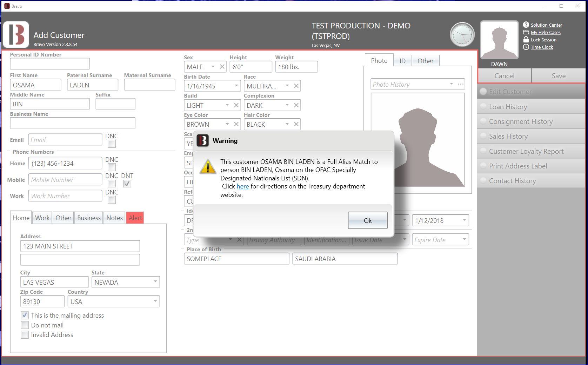
Task: Switch to the Other photo tab
Action: (425, 61)
